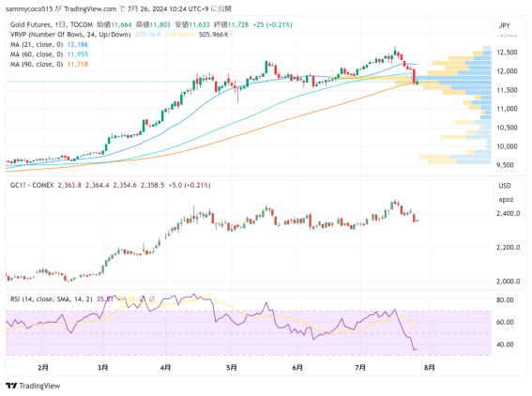
Task: Select the VRVP indicator legend
Action: (x=70, y=35)
